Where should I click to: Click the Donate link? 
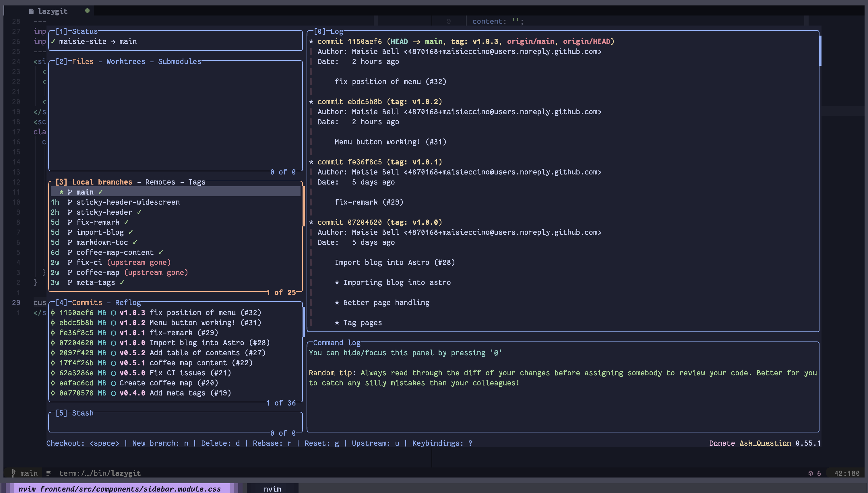click(722, 443)
